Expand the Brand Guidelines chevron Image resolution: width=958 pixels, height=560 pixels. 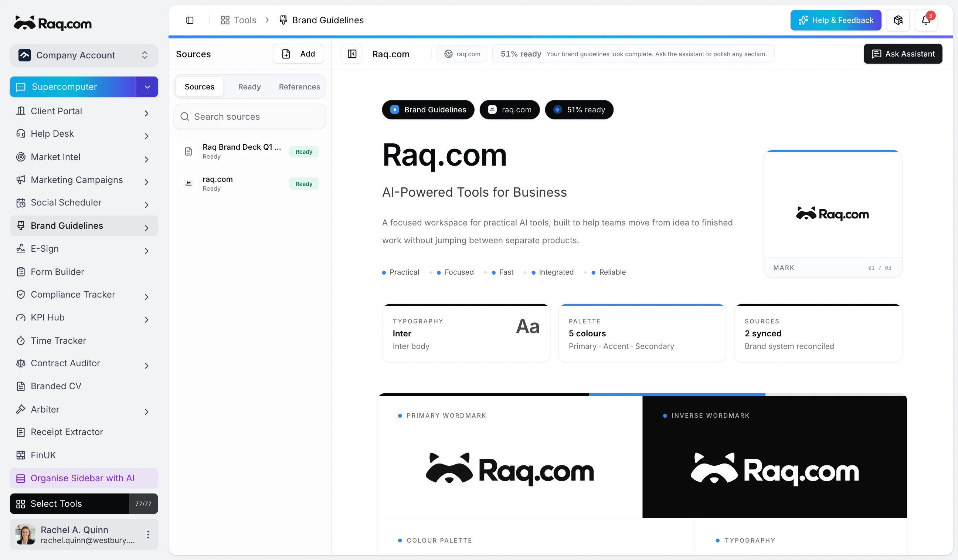click(146, 228)
